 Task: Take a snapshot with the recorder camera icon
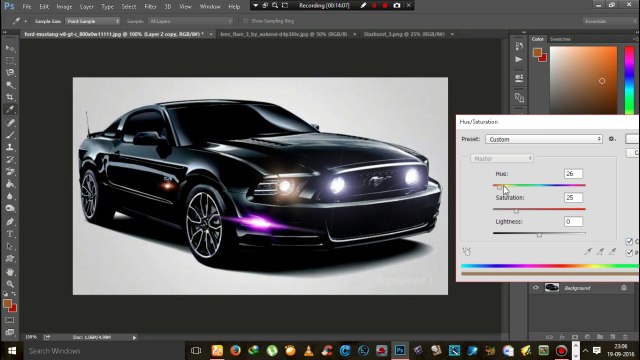tap(396, 5)
